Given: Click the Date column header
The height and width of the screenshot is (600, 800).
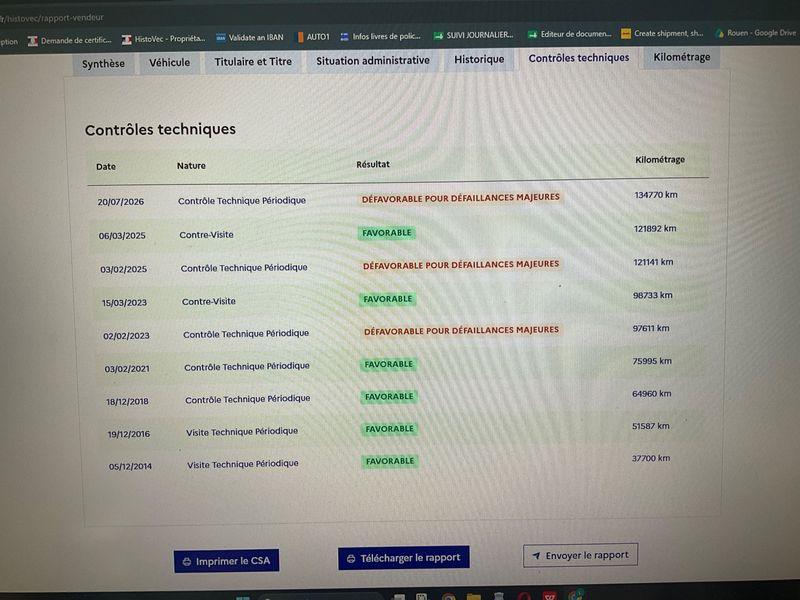Looking at the screenshot, I should click(106, 167).
